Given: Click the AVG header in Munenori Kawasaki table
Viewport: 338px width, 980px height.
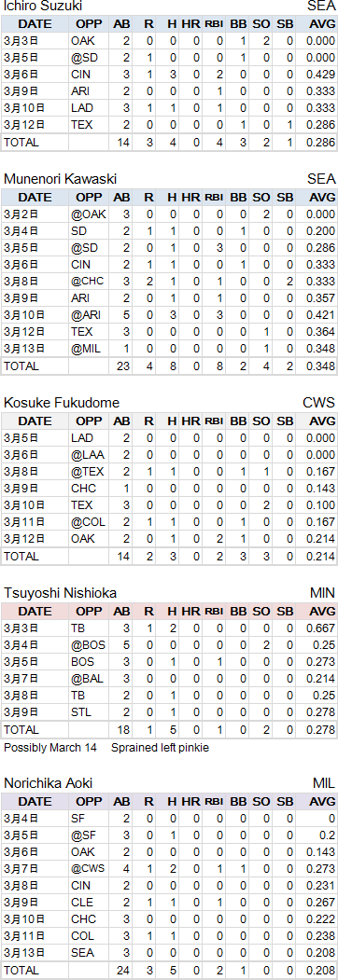Looking at the screenshot, I should click(x=322, y=197).
